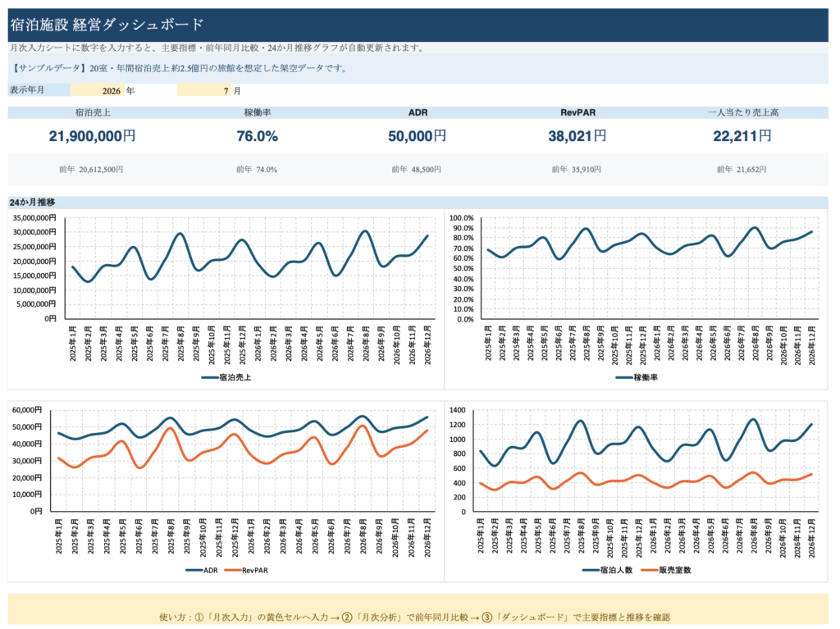
Task: Select the 稼働率 KPI header
Action: tap(257, 112)
